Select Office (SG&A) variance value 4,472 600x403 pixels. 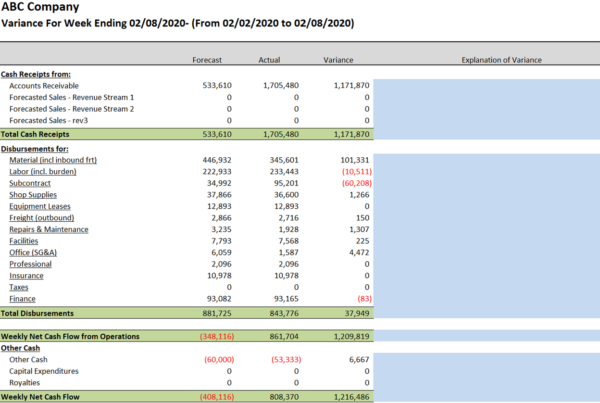coord(359,252)
